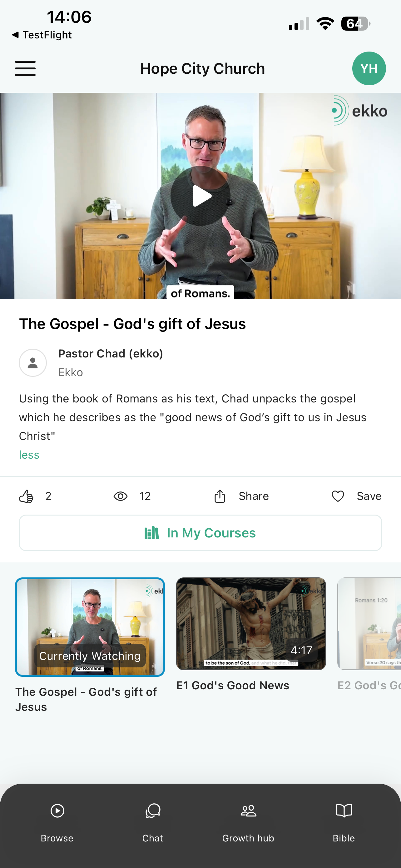
Task: Switch to the Chat tab
Action: pyautogui.click(x=152, y=823)
